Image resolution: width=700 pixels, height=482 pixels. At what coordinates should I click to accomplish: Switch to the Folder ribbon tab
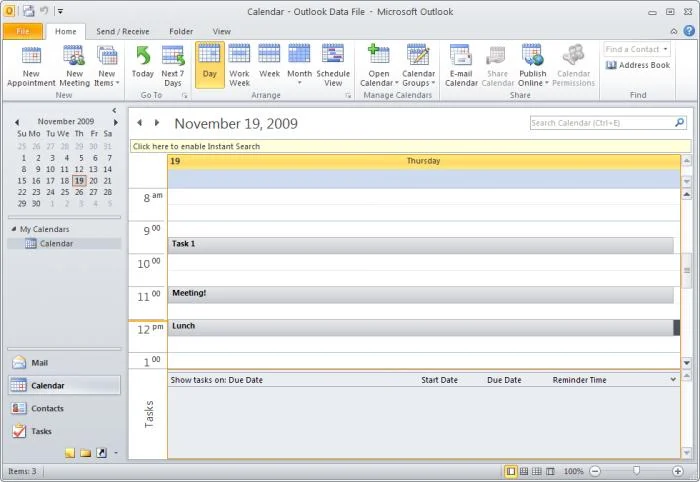pyautogui.click(x=181, y=32)
